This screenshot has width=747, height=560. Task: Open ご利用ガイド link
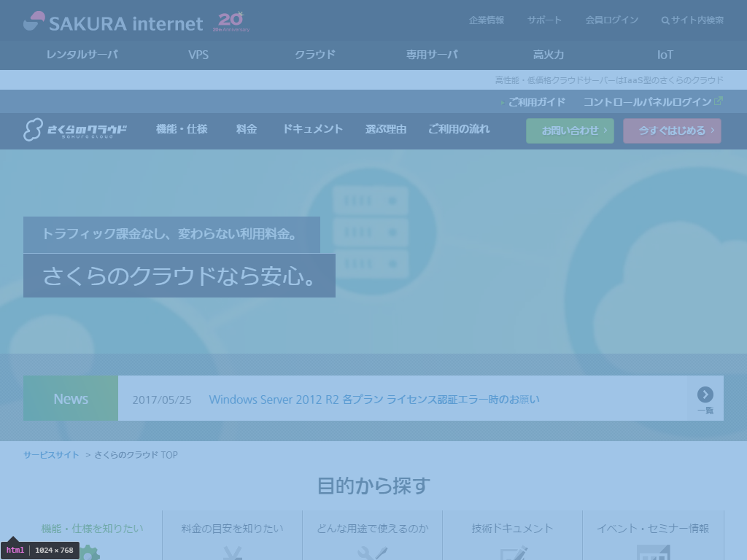click(x=536, y=102)
